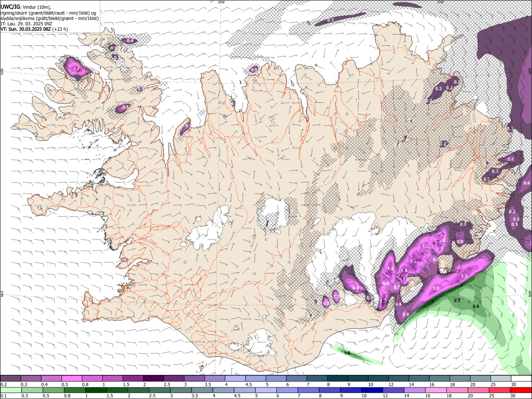Click the 0.1–0.3 pale green rain legend swatch
This screenshot has height=399, width=532.
tap(10, 390)
